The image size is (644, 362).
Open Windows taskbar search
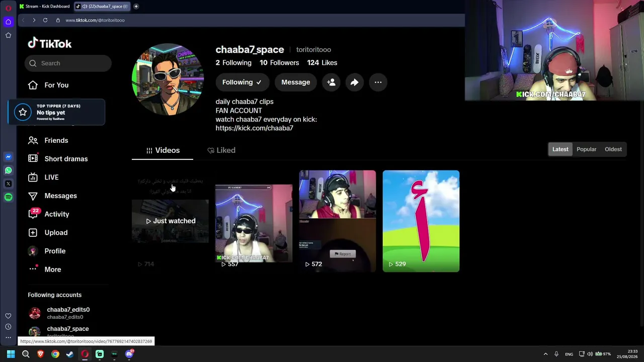tap(26, 354)
